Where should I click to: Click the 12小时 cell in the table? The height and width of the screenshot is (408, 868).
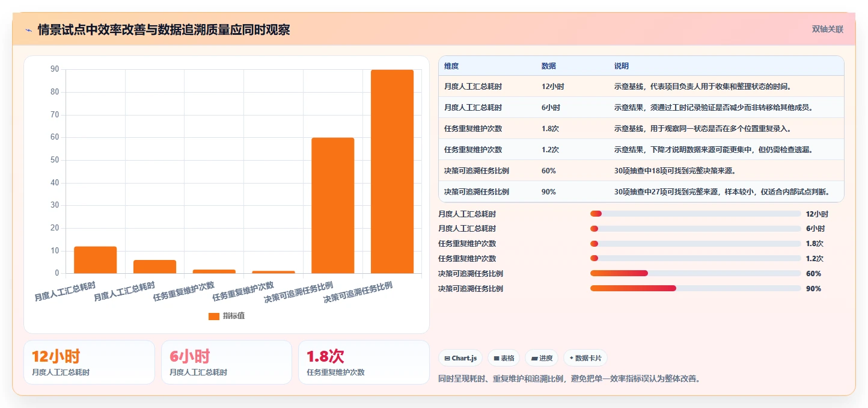(x=553, y=87)
